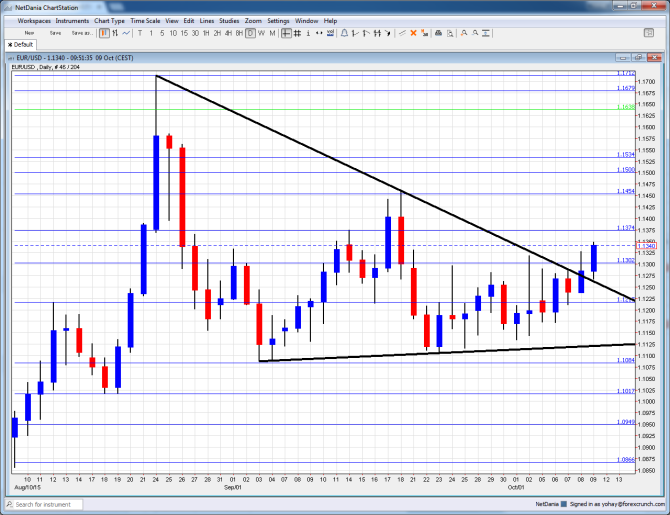670x515 pixels.
Task: Select 10 minute time scale
Action: tap(173, 33)
